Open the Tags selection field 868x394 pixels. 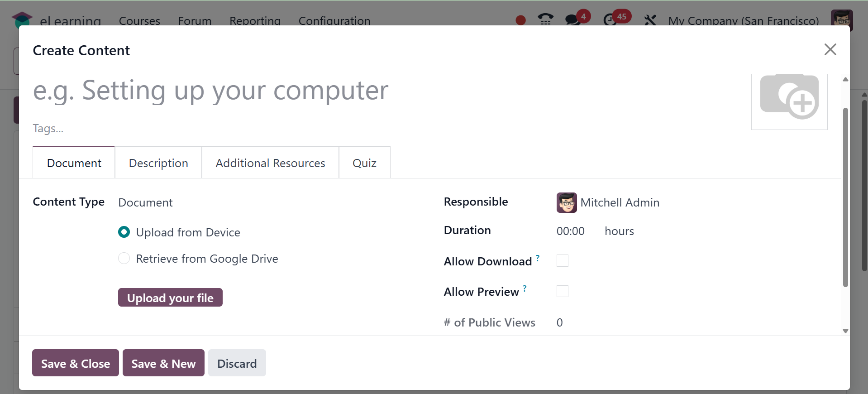(181, 129)
